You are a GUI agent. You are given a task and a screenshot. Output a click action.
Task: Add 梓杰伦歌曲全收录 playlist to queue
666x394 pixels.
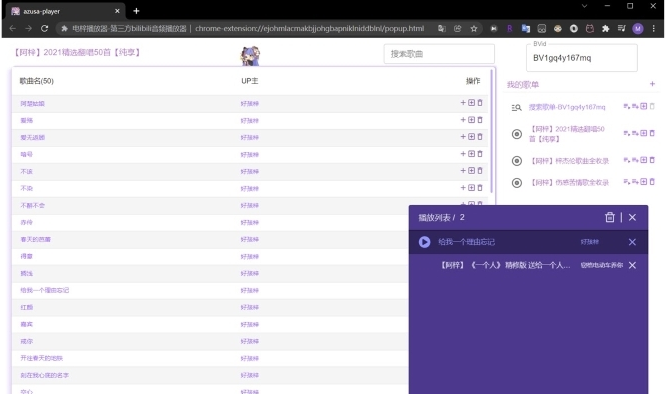pyautogui.click(x=635, y=160)
